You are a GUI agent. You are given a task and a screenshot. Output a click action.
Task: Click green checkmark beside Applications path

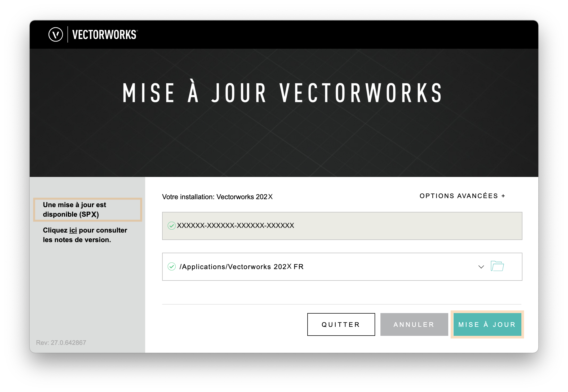coord(172,266)
